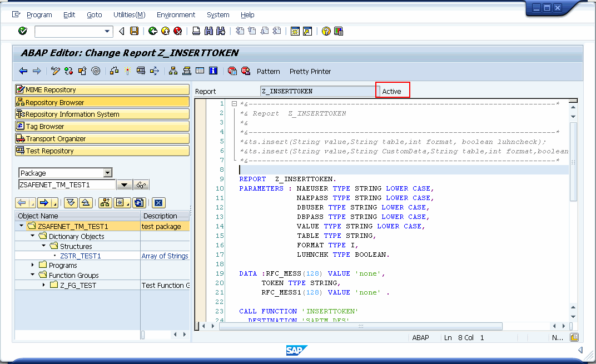Collapse the ZSAFENET_TM_TEST1 tree node
Screen dimensions: 596x364
point(22,226)
